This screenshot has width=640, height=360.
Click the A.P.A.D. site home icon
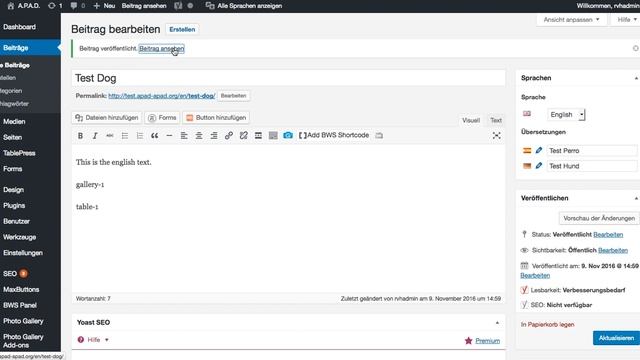tap(11, 6)
